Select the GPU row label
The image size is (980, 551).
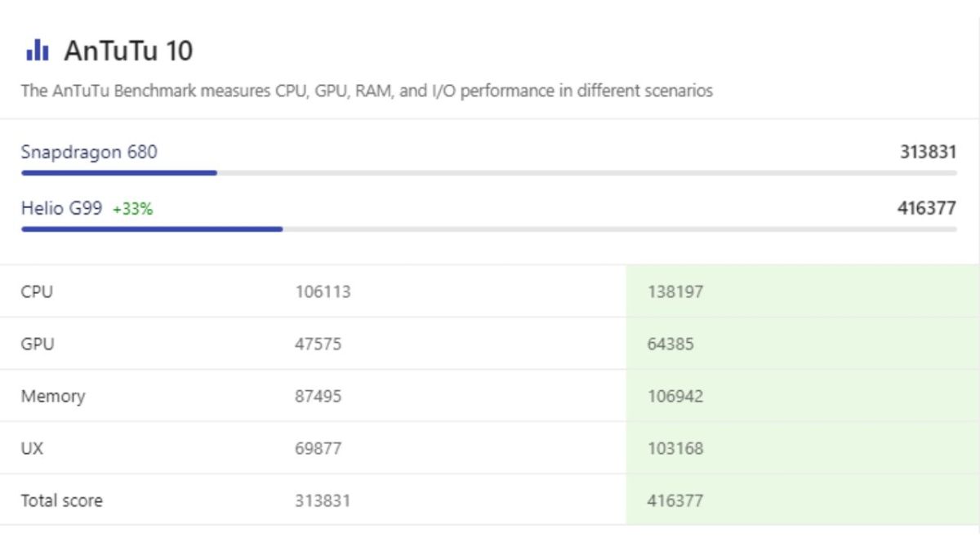pos(38,344)
